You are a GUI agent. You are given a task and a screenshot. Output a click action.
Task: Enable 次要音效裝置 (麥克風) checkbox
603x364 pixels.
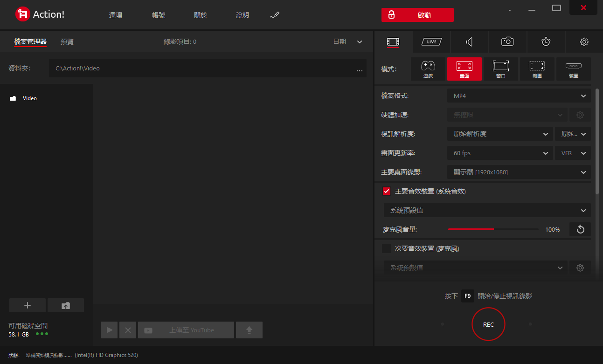click(x=387, y=248)
